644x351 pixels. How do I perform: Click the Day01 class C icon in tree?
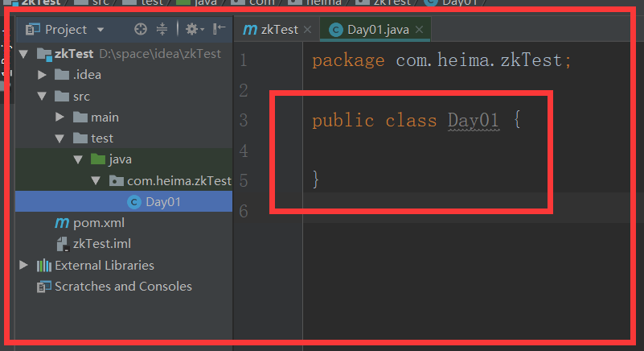(134, 202)
